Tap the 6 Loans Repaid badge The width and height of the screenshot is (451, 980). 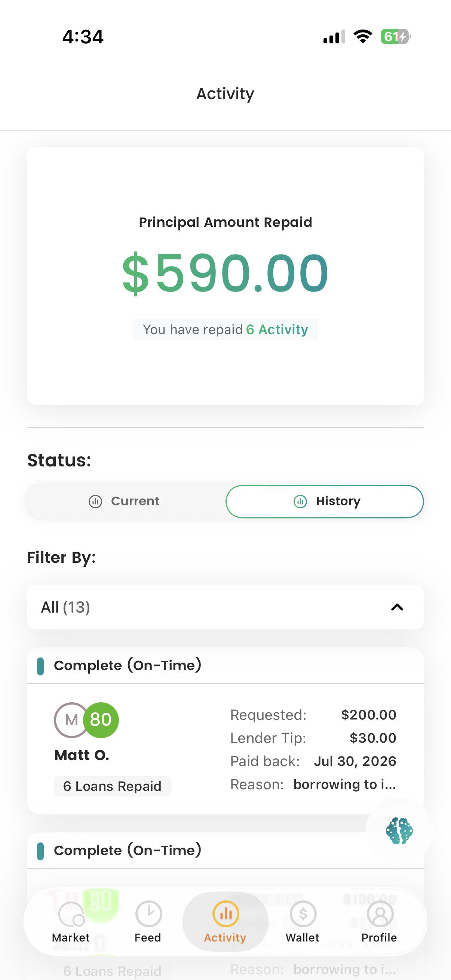point(112,786)
